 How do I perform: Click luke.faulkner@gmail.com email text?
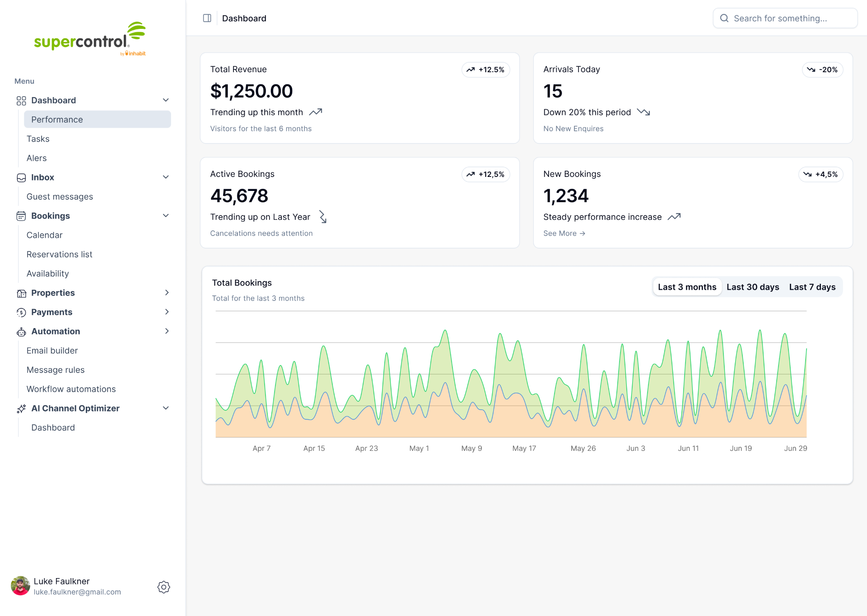pos(77,592)
